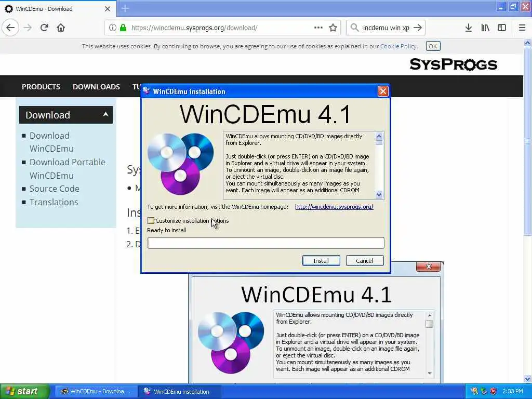Screen dimensions: 532x399
Task: Open the library bookshelf icon
Action: 485,28
